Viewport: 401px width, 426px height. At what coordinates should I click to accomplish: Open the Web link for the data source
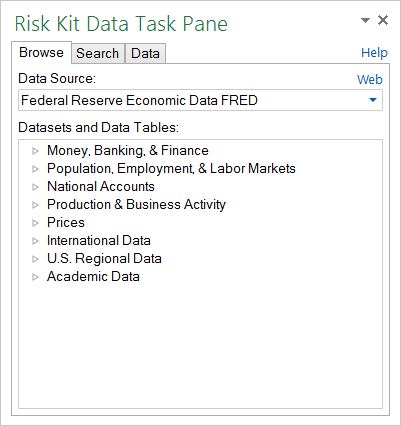(370, 80)
